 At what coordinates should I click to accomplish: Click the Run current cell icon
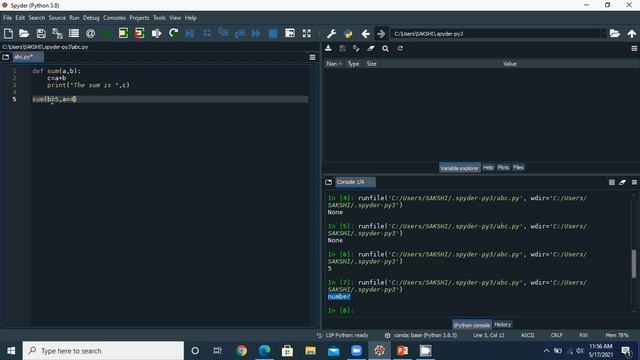123,33
